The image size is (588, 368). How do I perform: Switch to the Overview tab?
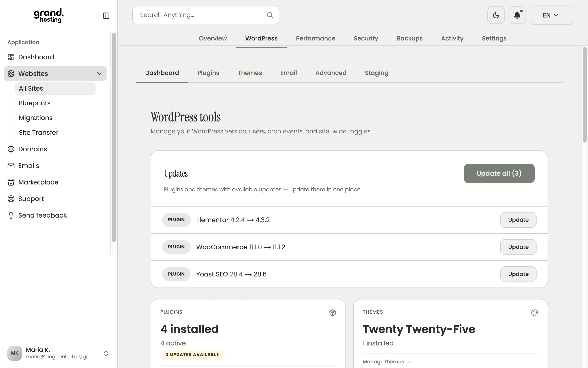click(213, 38)
